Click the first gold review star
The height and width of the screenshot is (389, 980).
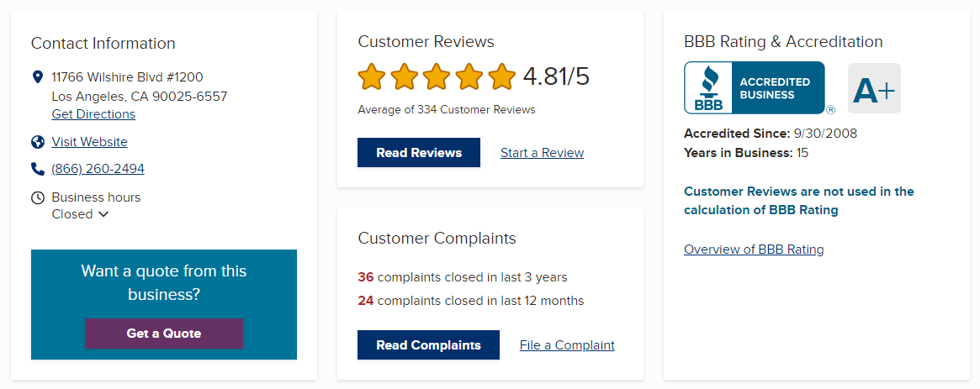click(371, 76)
